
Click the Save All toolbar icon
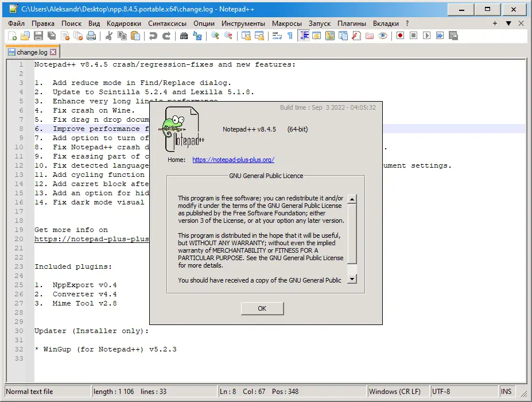pyautogui.click(x=52, y=36)
